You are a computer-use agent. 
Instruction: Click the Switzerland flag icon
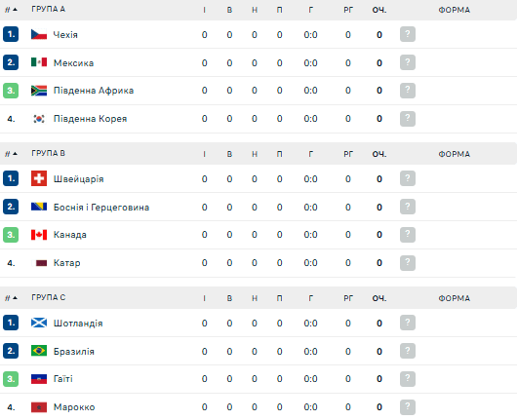coord(39,178)
